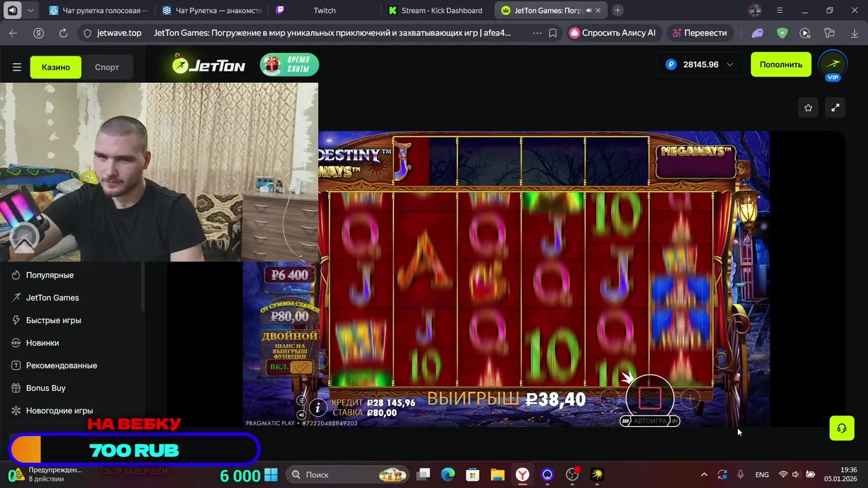Image resolution: width=868 pixels, height=488 pixels.
Task: Switch to Чат рулетка голосовая browser tab
Action: 98,10
